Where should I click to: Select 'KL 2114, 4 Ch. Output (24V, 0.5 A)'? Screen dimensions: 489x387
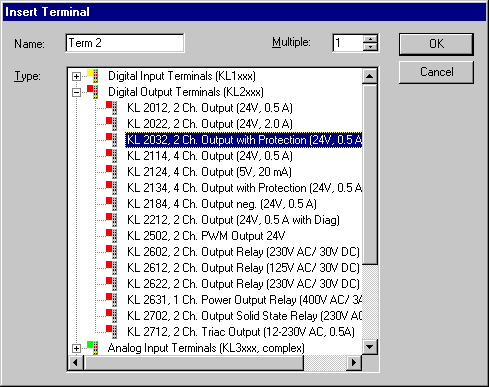coord(210,156)
